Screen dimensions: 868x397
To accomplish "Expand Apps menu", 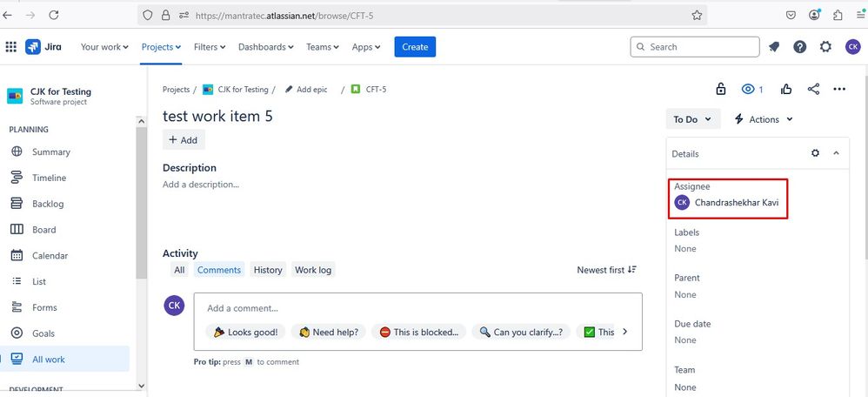I will [366, 47].
